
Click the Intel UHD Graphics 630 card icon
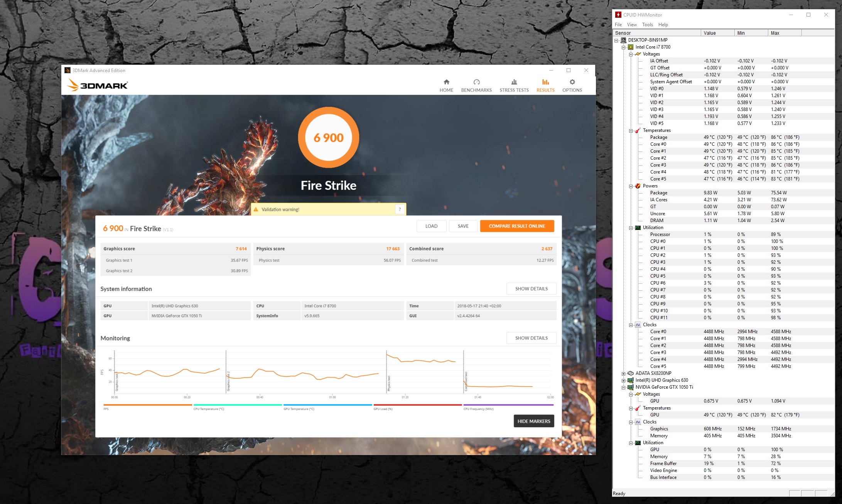[x=631, y=380]
